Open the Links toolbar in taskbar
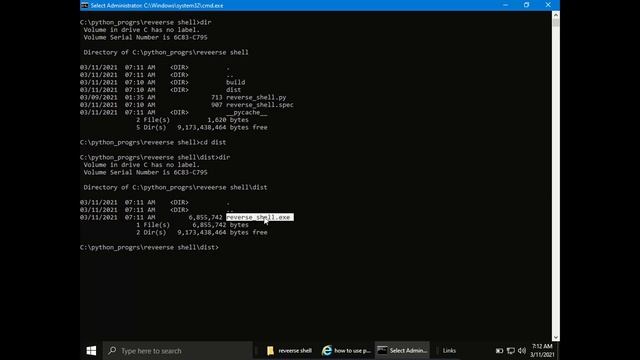This screenshot has width=640, height=360. (449, 351)
